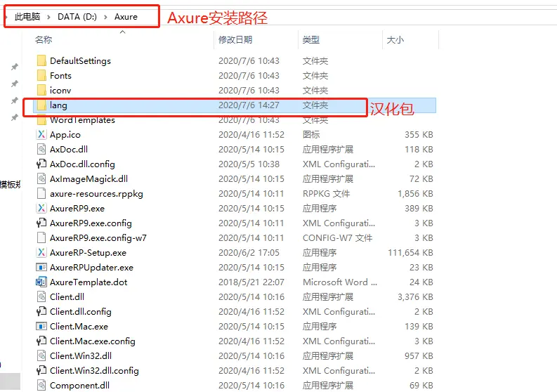Click the Client.Mac.exe.config file icon
557x392 pixels.
[x=41, y=341]
